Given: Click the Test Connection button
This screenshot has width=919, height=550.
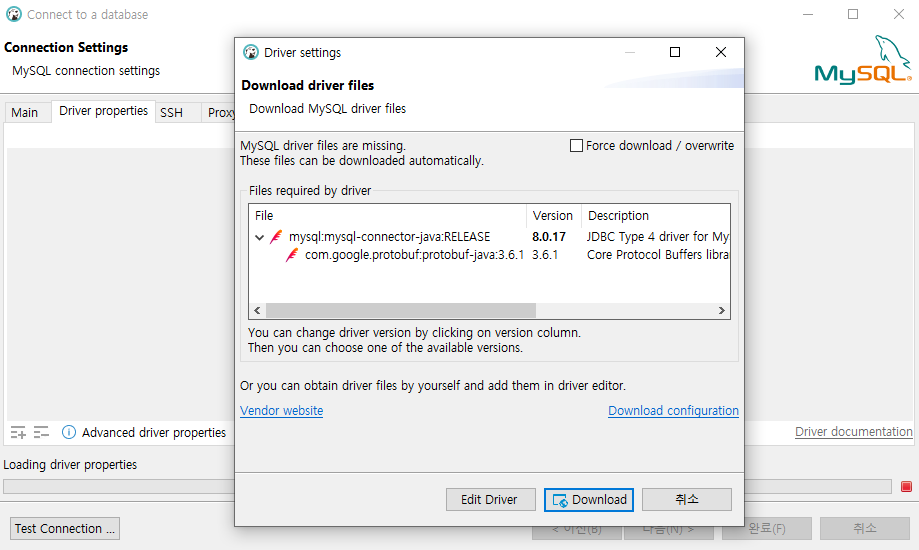Looking at the screenshot, I should coord(64,528).
